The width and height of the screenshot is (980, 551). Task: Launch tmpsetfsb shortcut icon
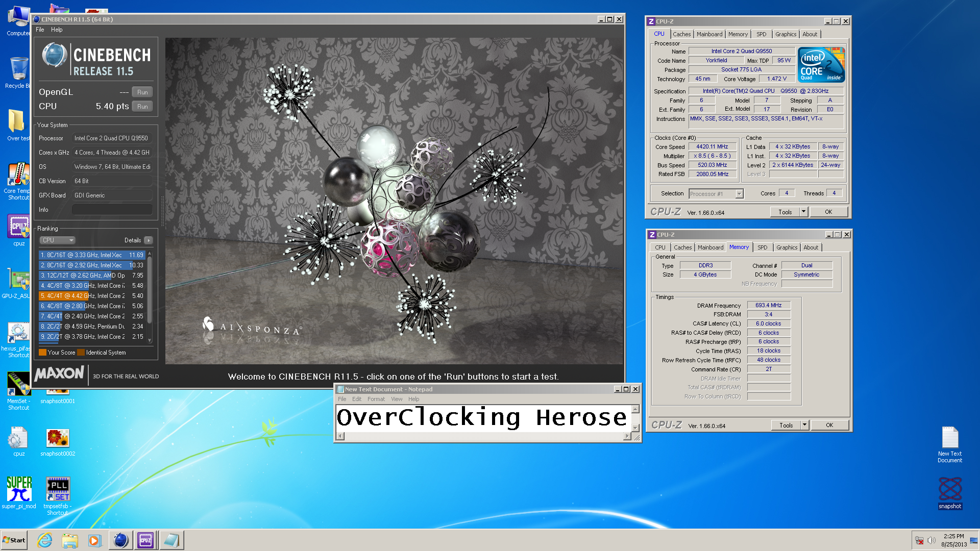tap(58, 496)
